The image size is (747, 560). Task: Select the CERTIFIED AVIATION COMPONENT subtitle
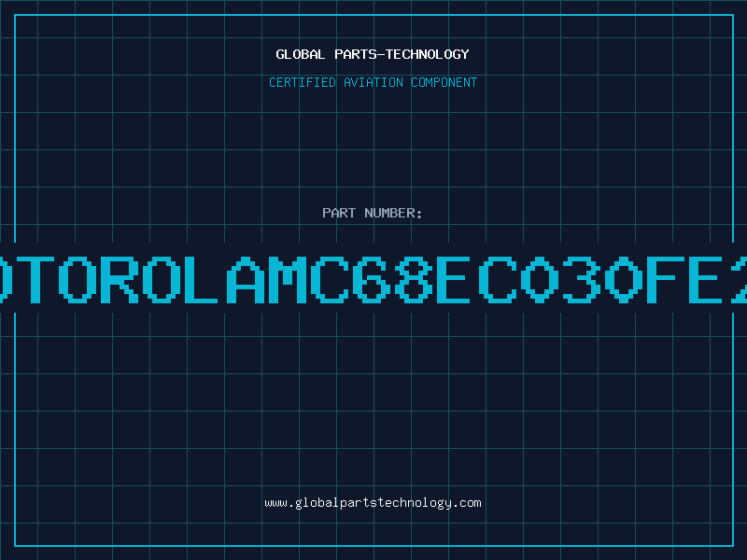coord(373,82)
